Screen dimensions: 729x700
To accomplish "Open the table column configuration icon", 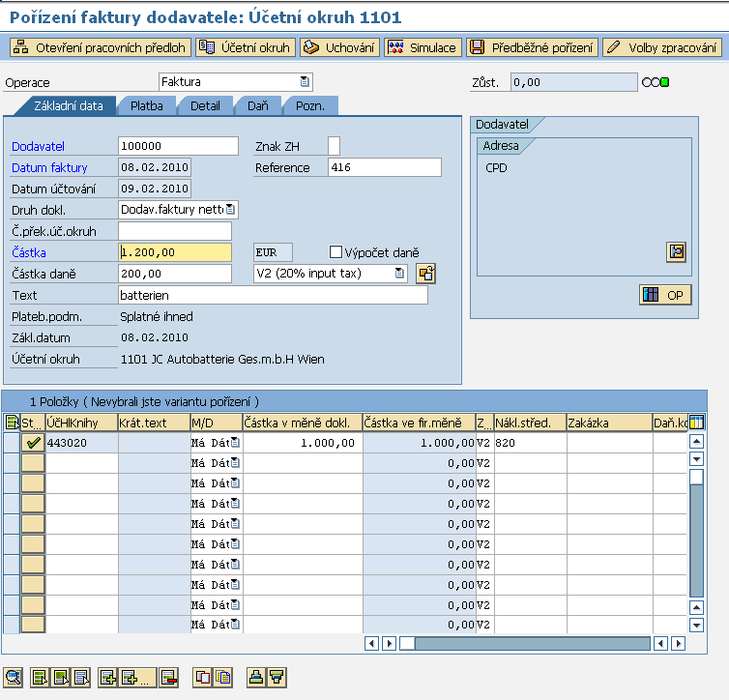I will tap(696, 423).
